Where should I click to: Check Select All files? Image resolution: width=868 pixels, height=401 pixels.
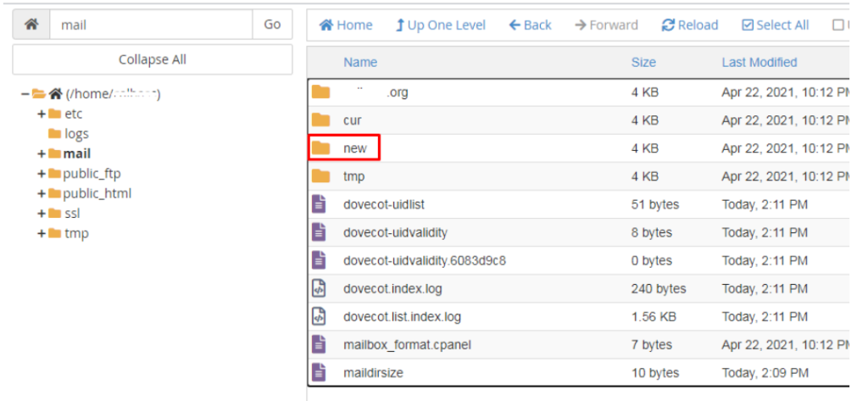coord(775,25)
